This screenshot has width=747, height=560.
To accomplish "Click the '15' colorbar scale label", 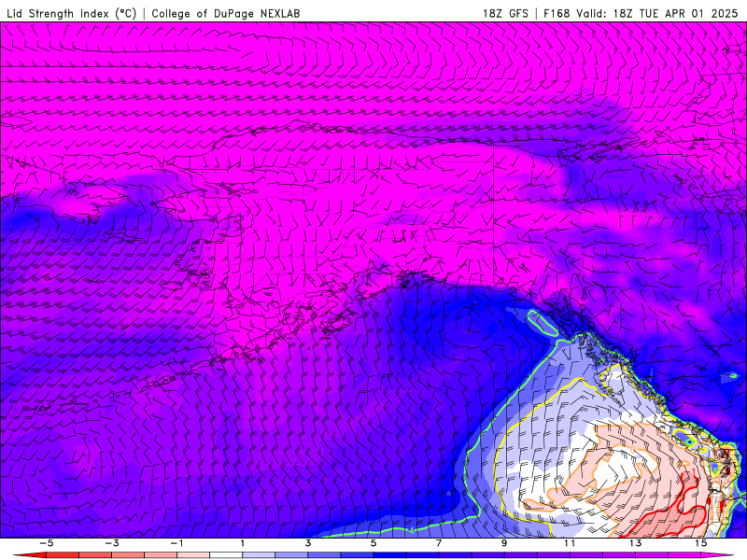I will point(701,543).
